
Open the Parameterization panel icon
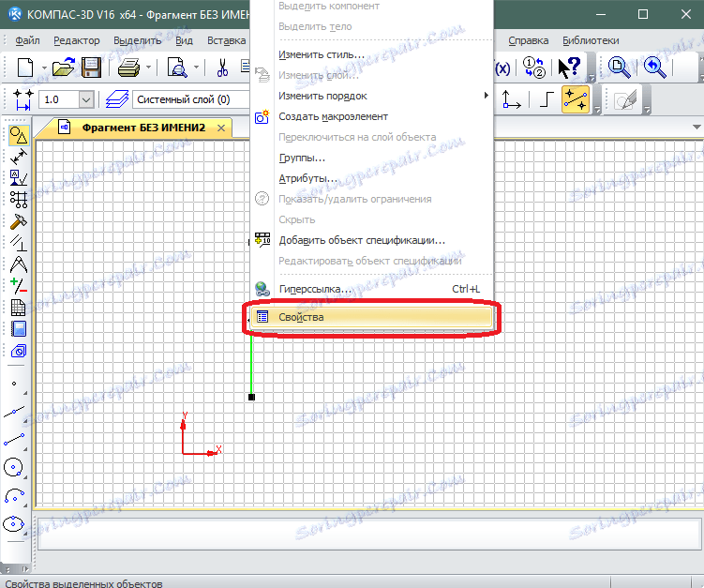19,243
